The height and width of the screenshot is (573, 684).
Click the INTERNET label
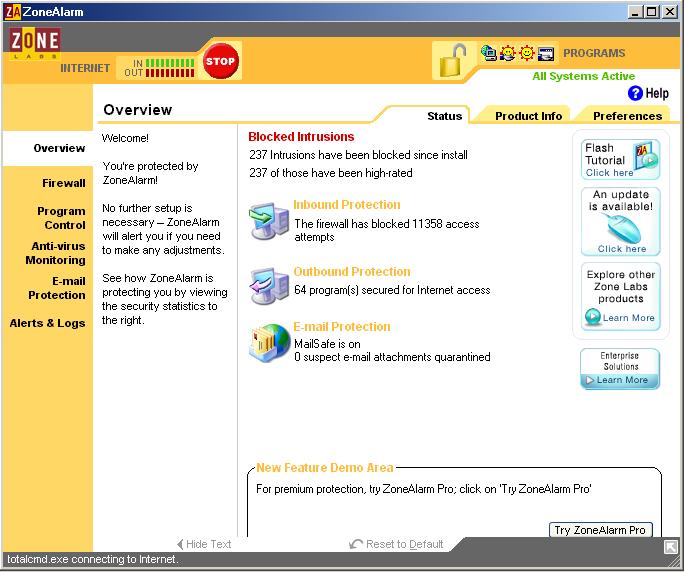click(85, 68)
